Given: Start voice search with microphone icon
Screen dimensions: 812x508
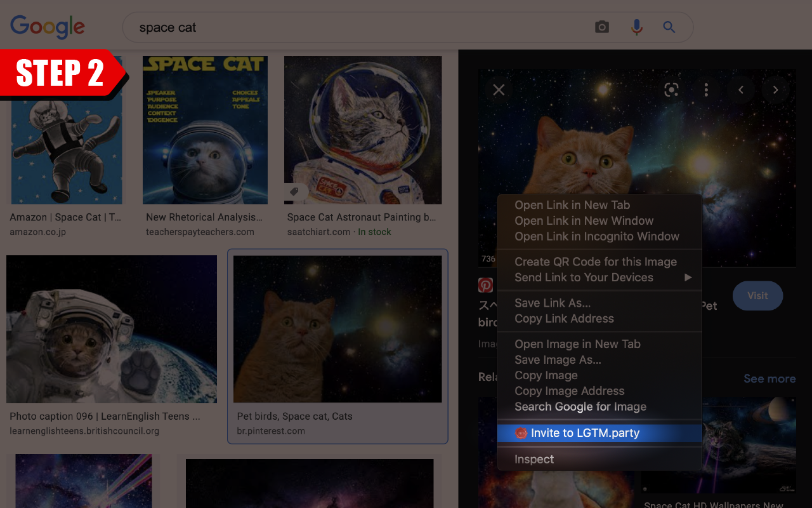Looking at the screenshot, I should pyautogui.click(x=636, y=27).
